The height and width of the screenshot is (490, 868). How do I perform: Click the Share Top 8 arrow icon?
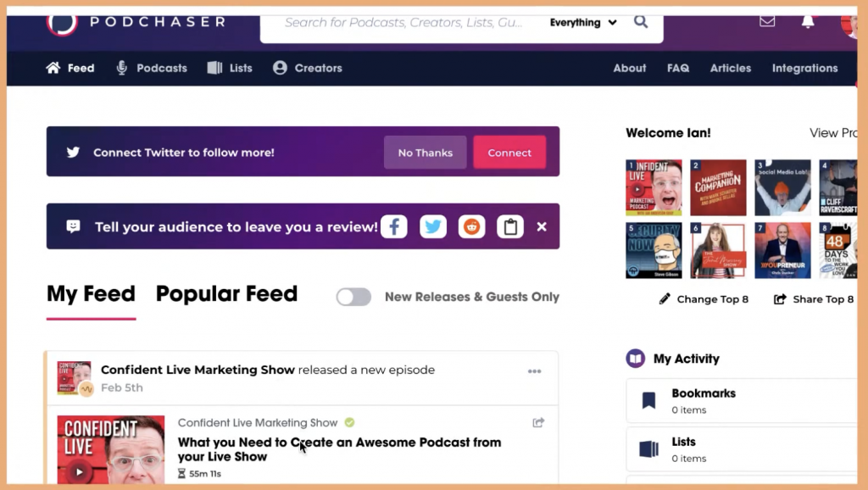point(780,299)
